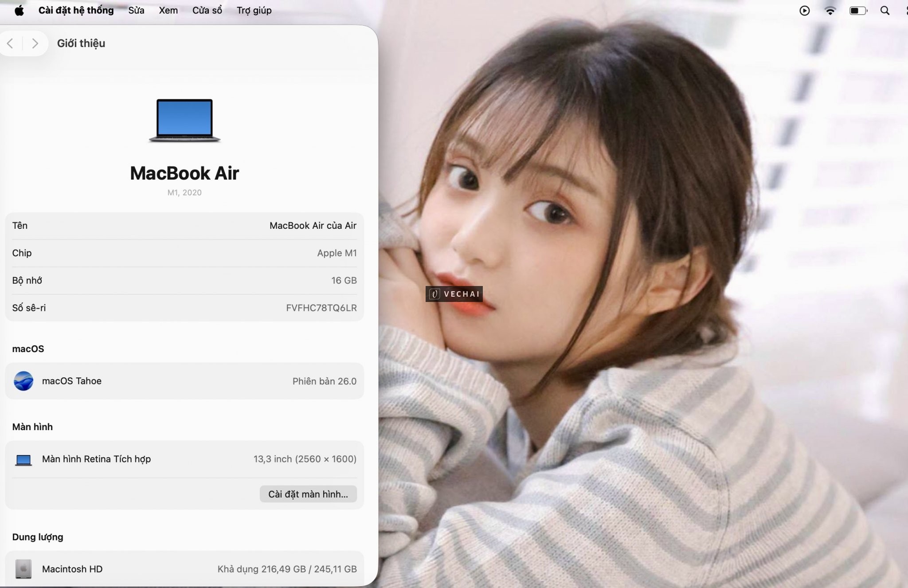Open the Cài đặt hệ thống menu
908x588 pixels.
(76, 11)
